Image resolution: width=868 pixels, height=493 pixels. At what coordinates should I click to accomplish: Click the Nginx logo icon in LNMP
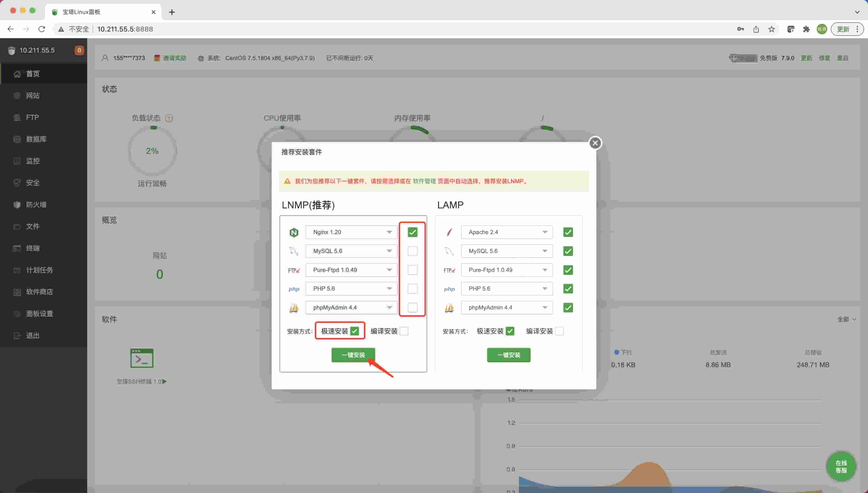[294, 232]
